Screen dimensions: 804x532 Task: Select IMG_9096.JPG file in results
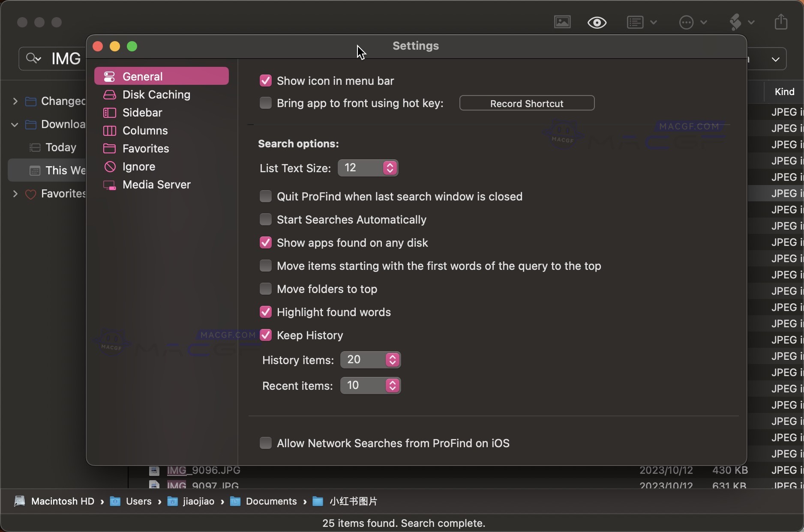click(x=204, y=470)
